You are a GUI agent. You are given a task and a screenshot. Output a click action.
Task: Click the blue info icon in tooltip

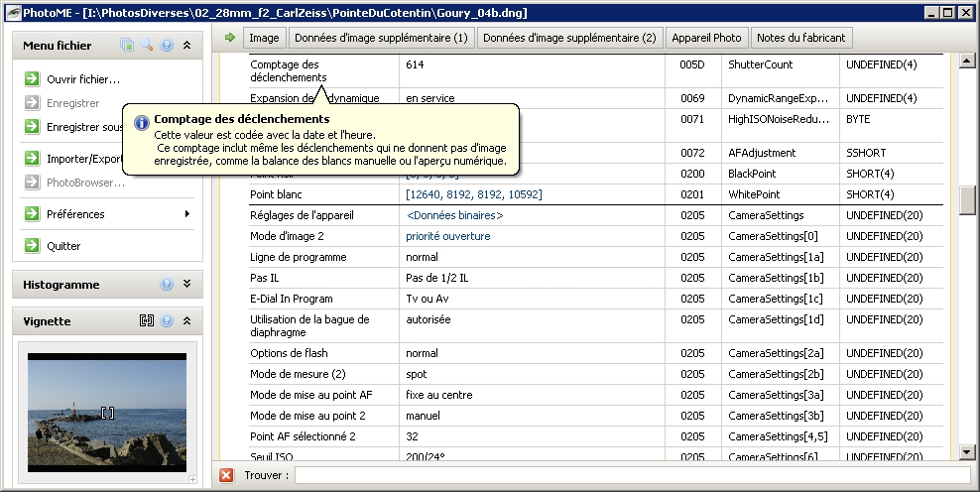click(142, 123)
